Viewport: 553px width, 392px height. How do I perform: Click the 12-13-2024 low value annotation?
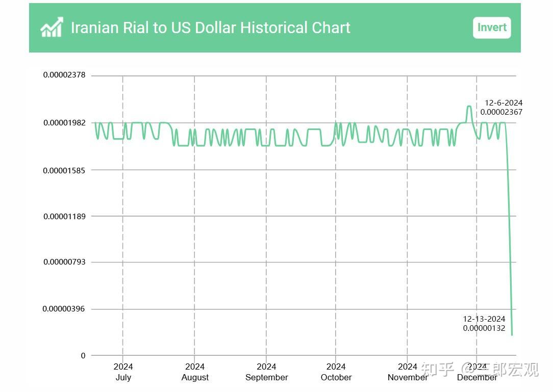484,324
